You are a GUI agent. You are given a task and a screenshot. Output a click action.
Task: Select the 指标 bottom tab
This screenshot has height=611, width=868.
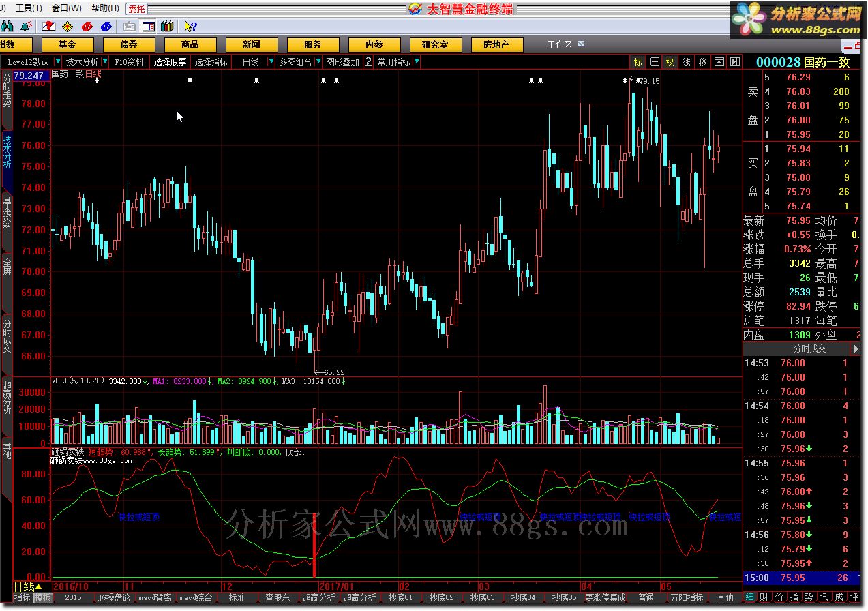[23, 597]
